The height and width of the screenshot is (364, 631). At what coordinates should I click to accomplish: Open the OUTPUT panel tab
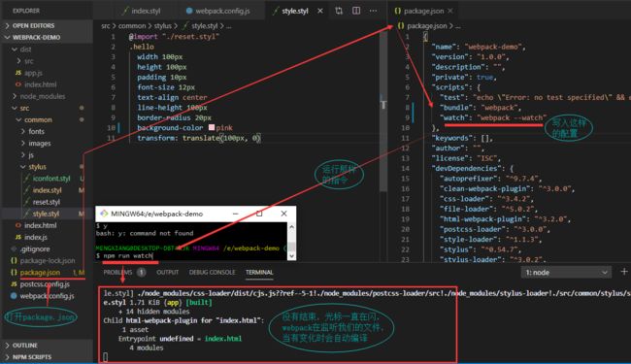click(167, 273)
